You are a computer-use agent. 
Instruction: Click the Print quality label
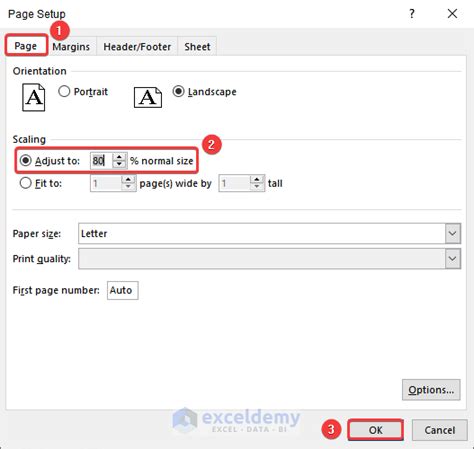click(42, 259)
